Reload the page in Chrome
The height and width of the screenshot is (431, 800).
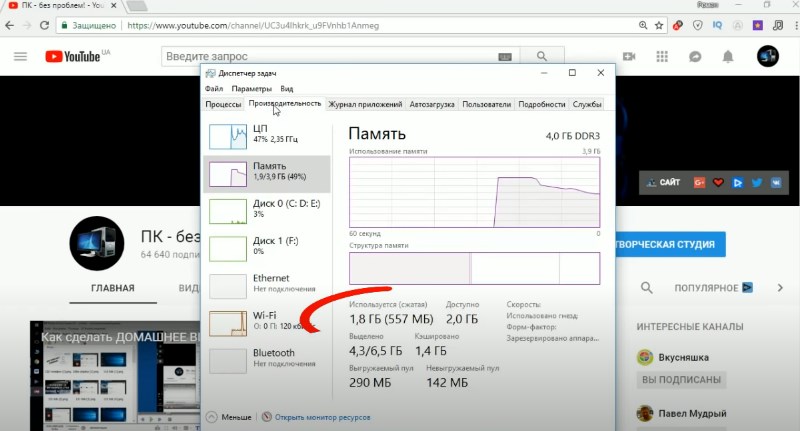(x=44, y=26)
